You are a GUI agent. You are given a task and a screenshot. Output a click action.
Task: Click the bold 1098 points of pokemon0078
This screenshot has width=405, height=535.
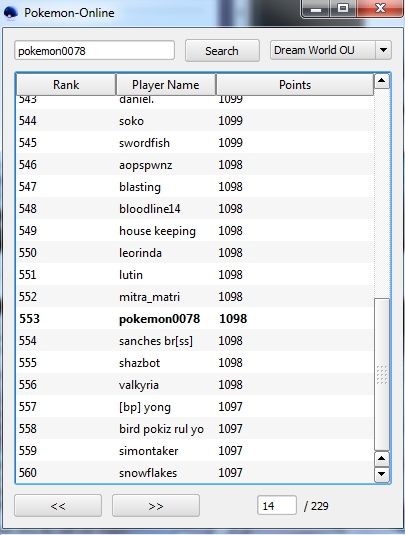tap(233, 319)
